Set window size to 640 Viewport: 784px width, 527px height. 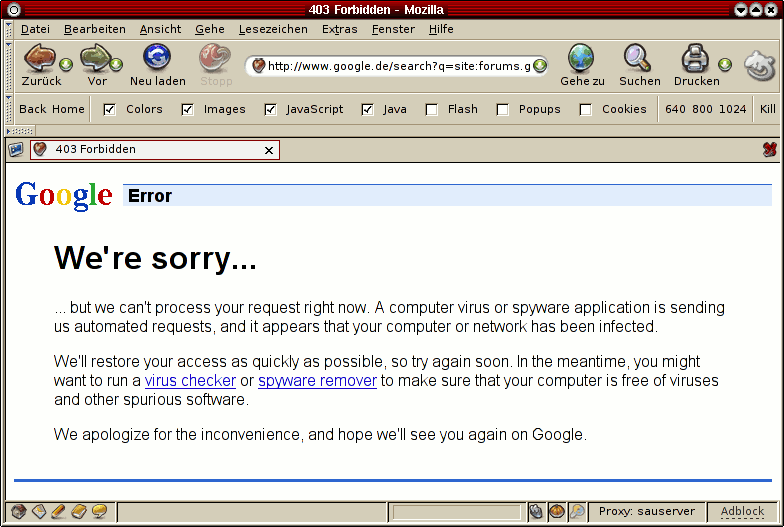tap(675, 109)
